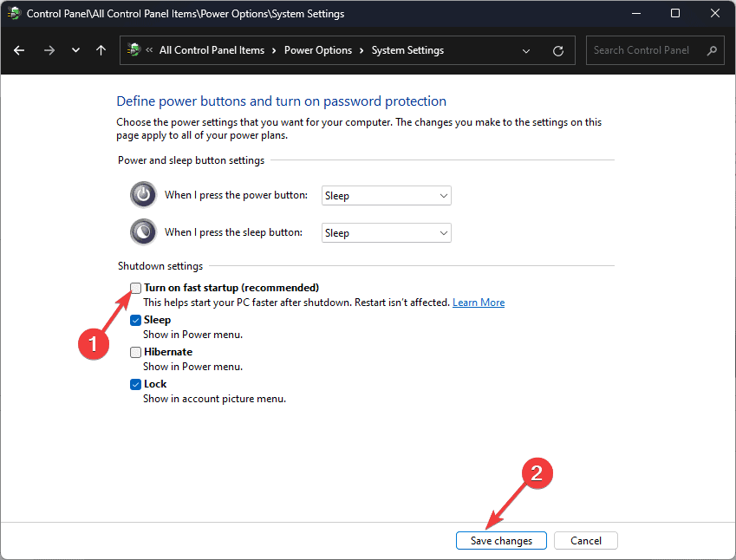Open the recent locations chevron
The width and height of the screenshot is (736, 560).
[76, 50]
